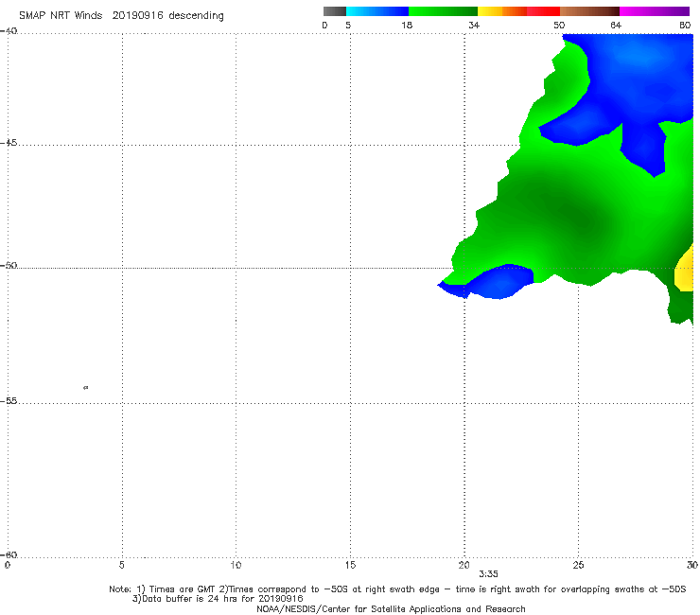Screen dimensions: 700x615
Task: Click the 'Times are GMT' note line
Action: [x=397, y=589]
